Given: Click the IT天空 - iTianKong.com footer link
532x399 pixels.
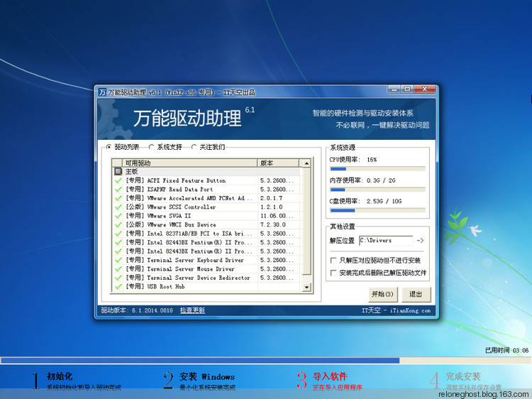Looking at the screenshot, I should coord(396,310).
